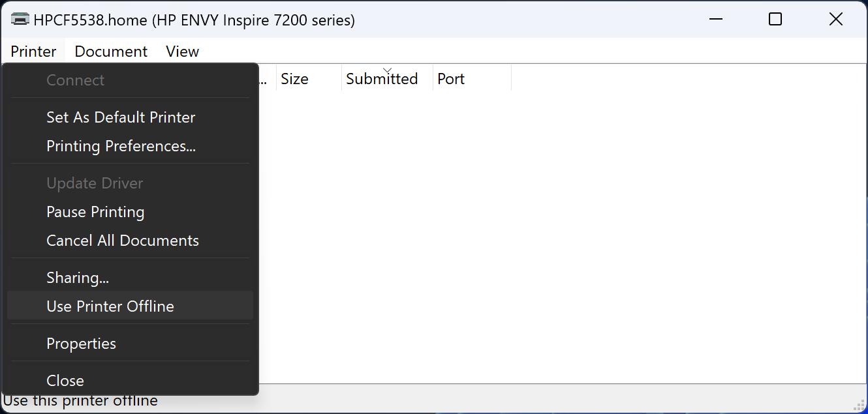Open the Document menu
868x414 pixels.
[111, 52]
